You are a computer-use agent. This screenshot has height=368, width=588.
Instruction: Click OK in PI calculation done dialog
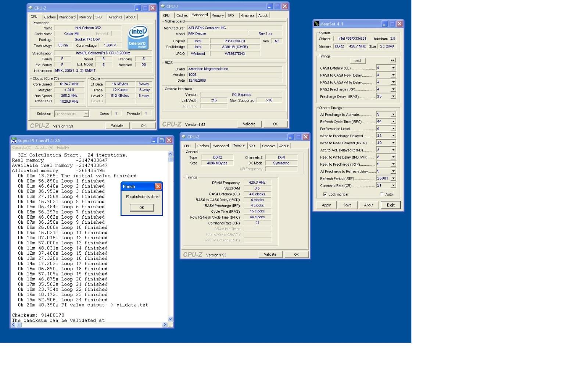click(141, 208)
